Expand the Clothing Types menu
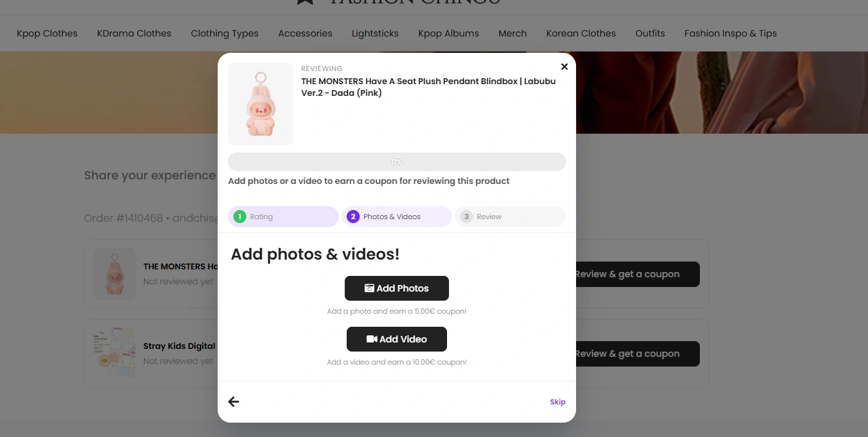The width and height of the screenshot is (868, 437). click(x=225, y=33)
